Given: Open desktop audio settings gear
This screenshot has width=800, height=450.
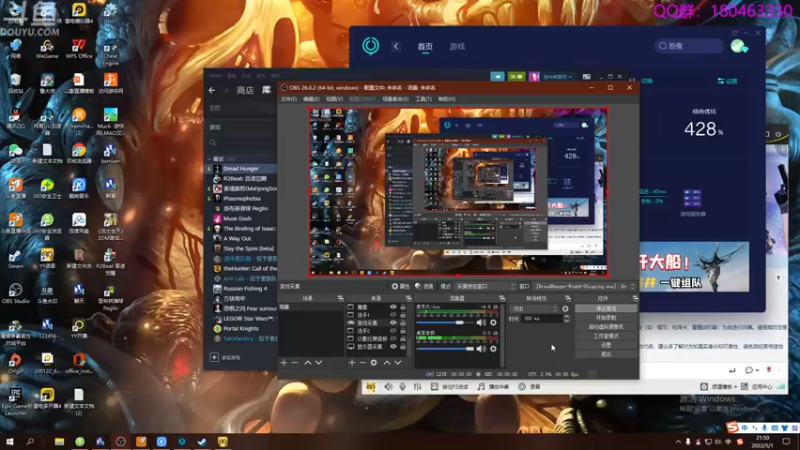Looking at the screenshot, I should tap(493, 348).
